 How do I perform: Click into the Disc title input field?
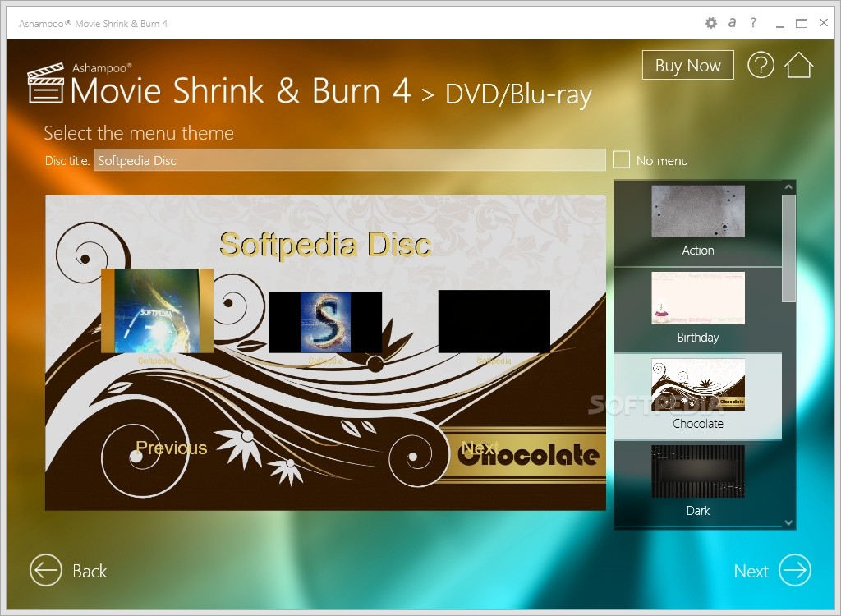(350, 160)
